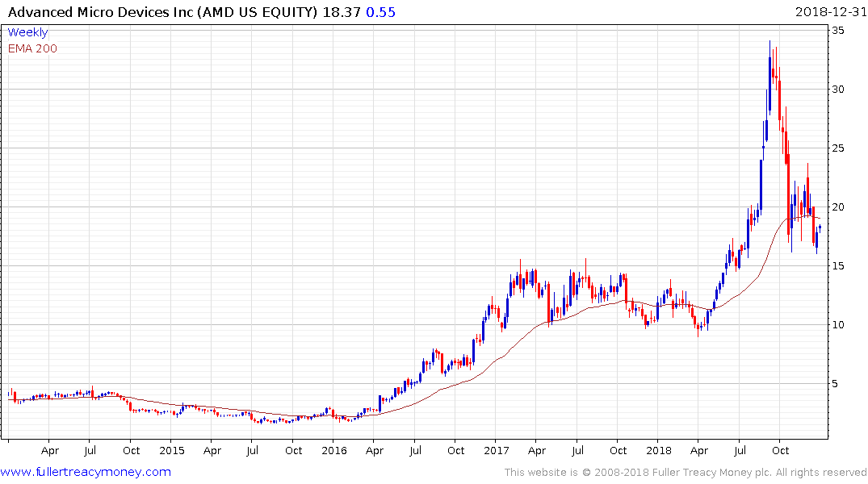Click the candlestick at the chart's peak near 34

tap(769, 77)
